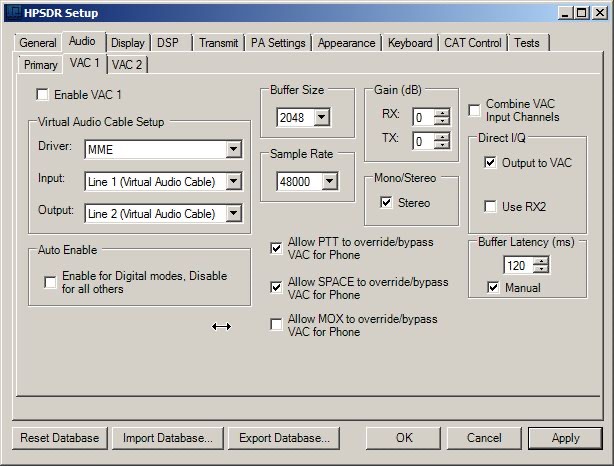Switch to the VAC 2 sub-tab
This screenshot has width=614, height=466.
(x=127, y=65)
